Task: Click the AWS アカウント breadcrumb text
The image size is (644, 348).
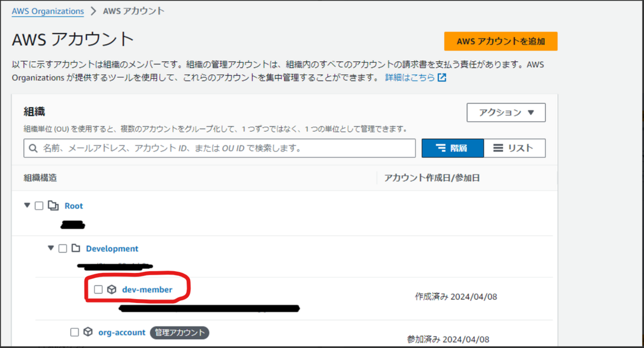Action: click(134, 11)
